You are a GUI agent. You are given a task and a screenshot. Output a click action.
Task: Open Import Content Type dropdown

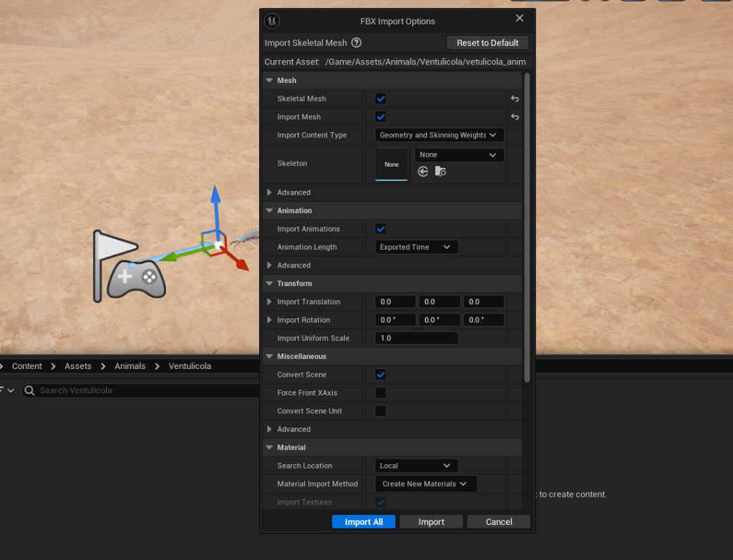440,135
